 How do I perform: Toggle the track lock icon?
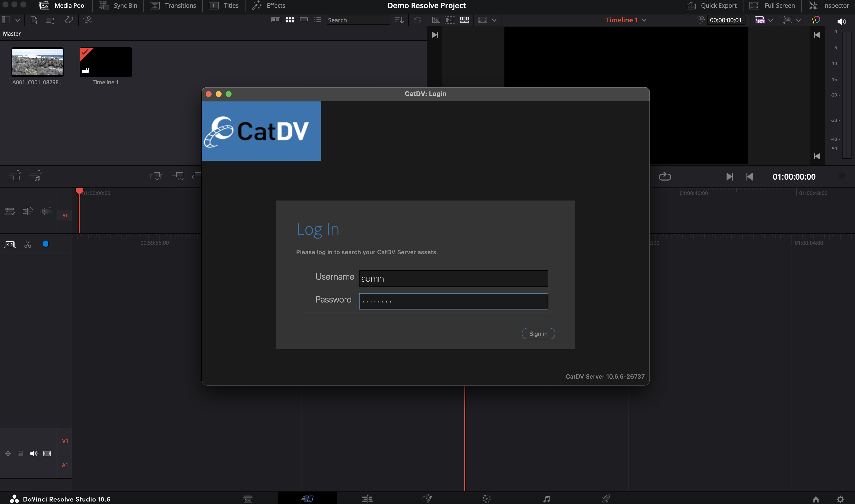point(21,454)
